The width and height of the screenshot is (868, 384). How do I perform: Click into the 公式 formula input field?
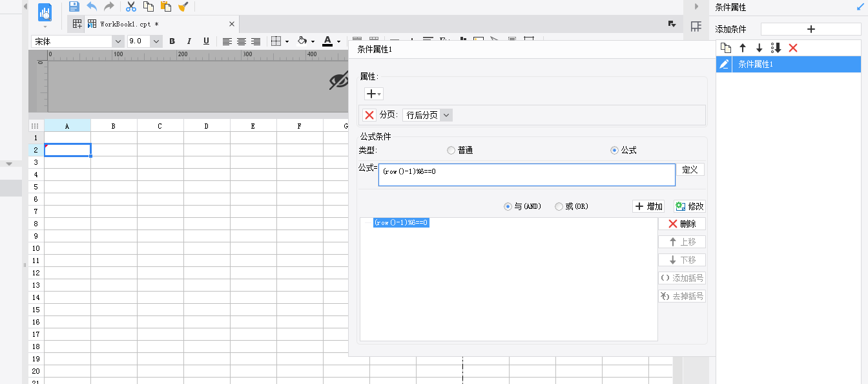pos(526,175)
